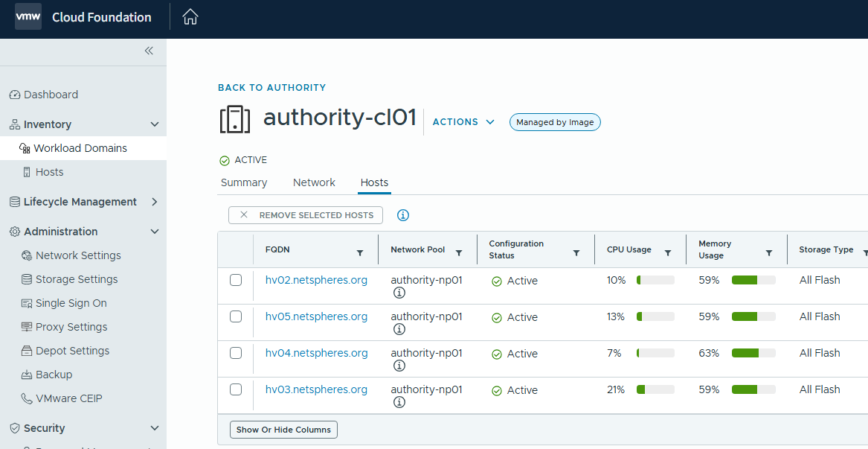The width and height of the screenshot is (868, 449).
Task: Click the VMware CEIP phone icon
Action: (27, 398)
